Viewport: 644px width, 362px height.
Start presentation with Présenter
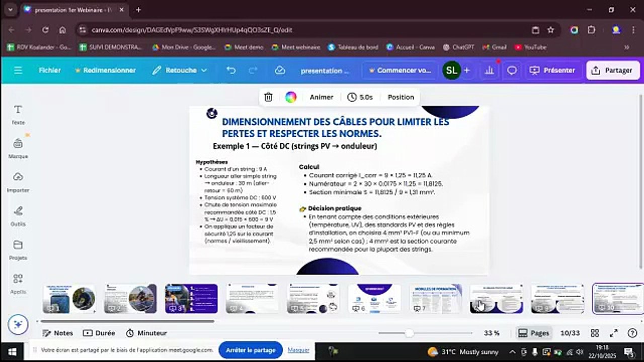(x=552, y=70)
